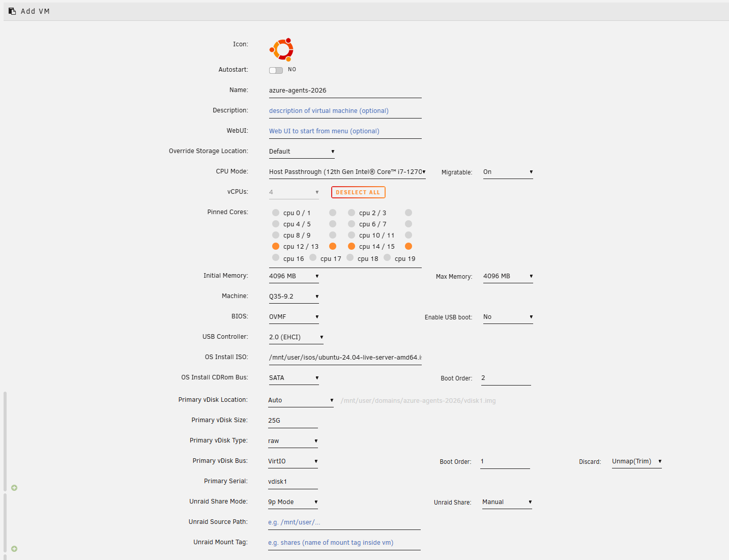The image size is (729, 560).
Task: Click the green plus icon beside Primary Serial
Action: (x=14, y=488)
